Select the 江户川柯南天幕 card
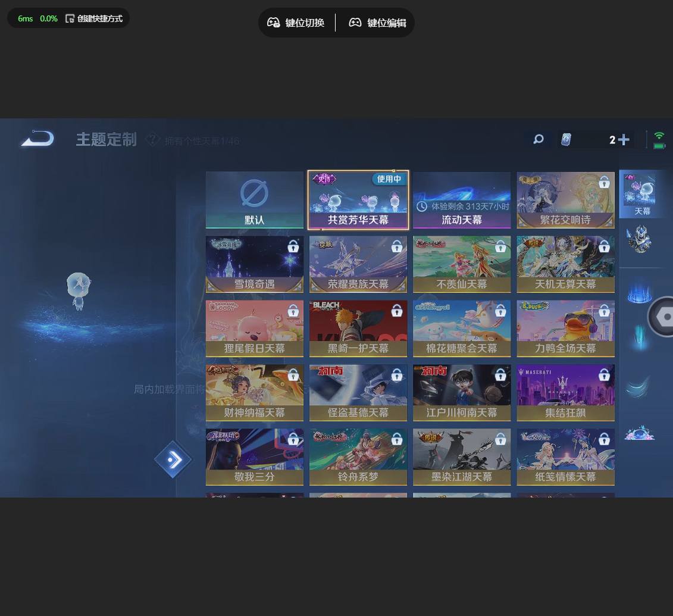Screen dimensions: 673x616 click(x=462, y=393)
